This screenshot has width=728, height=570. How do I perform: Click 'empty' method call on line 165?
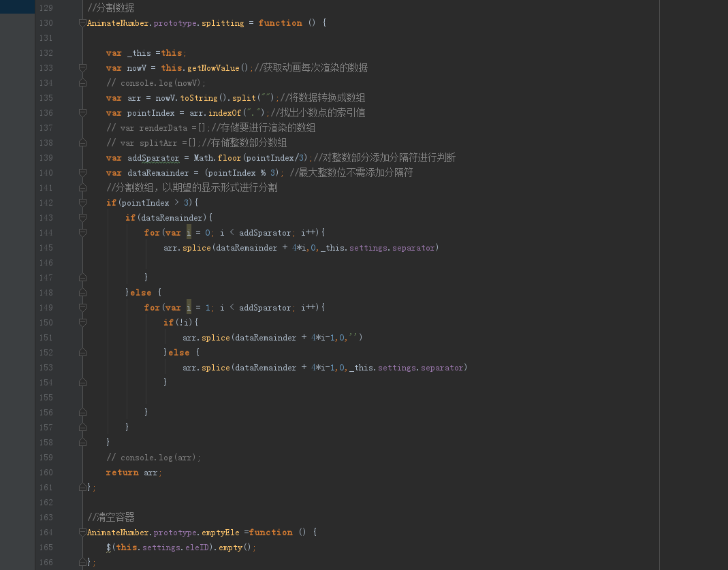coord(230,548)
